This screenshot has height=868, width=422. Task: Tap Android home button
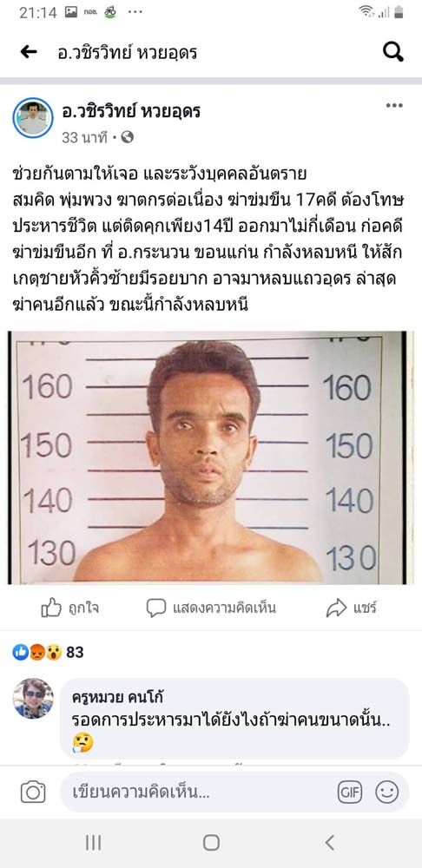coord(211,843)
